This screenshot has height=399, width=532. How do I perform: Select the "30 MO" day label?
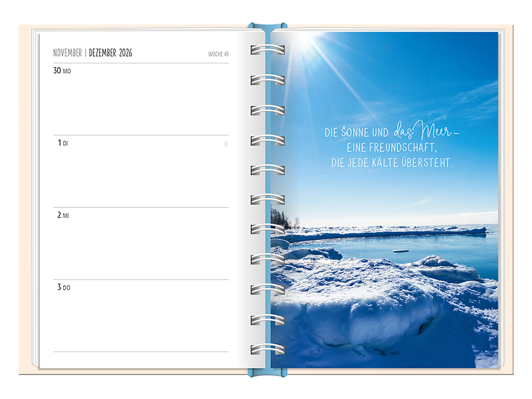tap(62, 71)
